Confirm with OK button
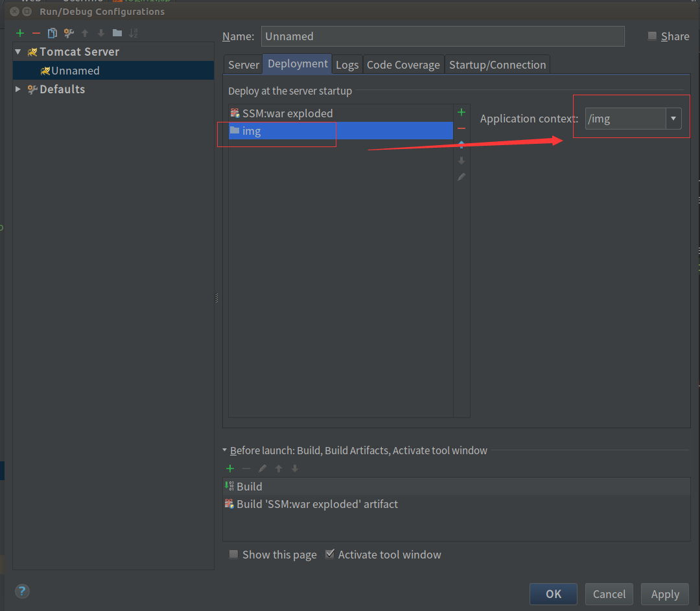The height and width of the screenshot is (611, 700). tap(553, 594)
